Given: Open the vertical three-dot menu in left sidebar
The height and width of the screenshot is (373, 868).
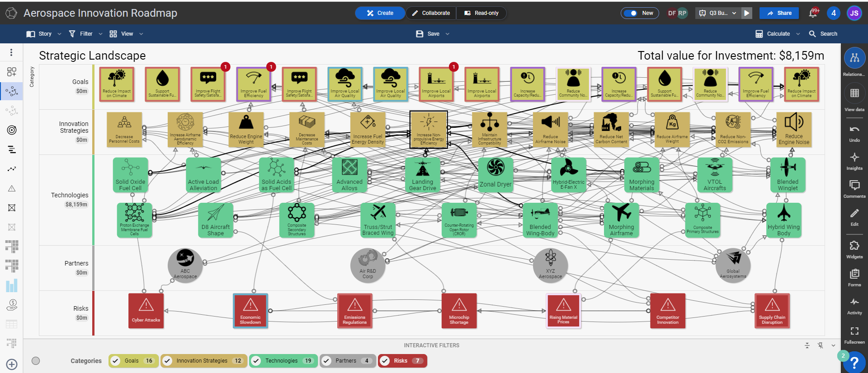Looking at the screenshot, I should pyautogui.click(x=11, y=52).
